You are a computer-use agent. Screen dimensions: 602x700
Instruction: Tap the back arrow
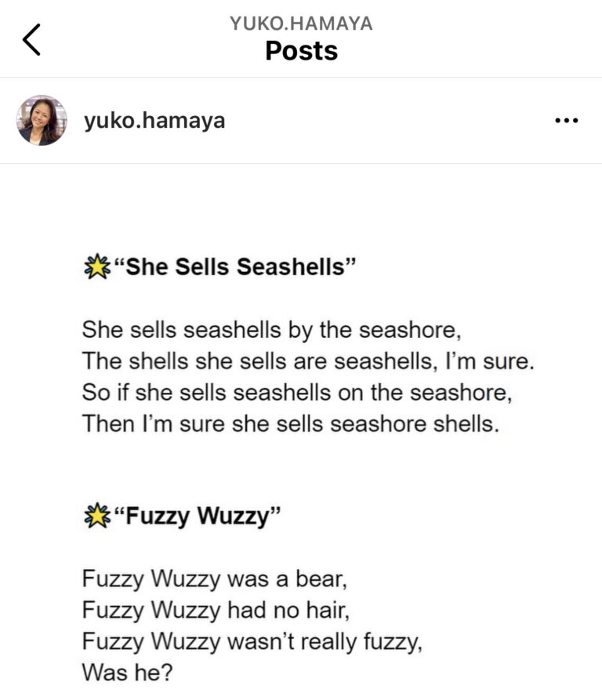coord(31,40)
